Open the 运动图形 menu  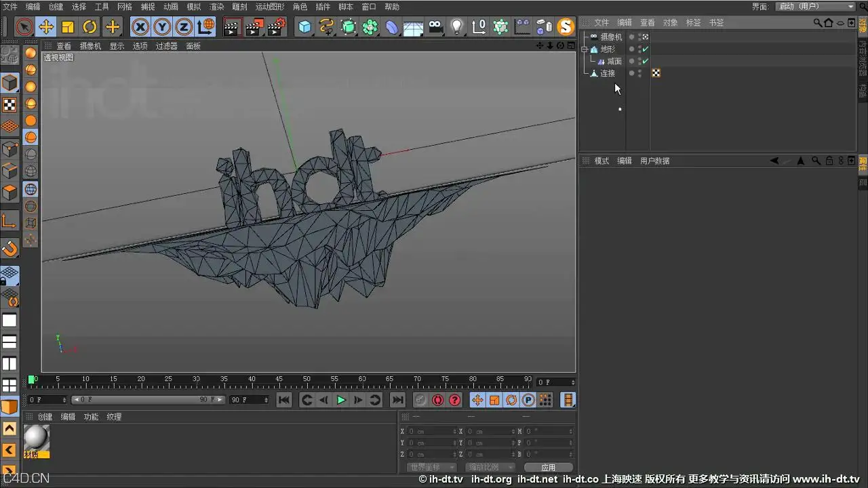coord(270,6)
